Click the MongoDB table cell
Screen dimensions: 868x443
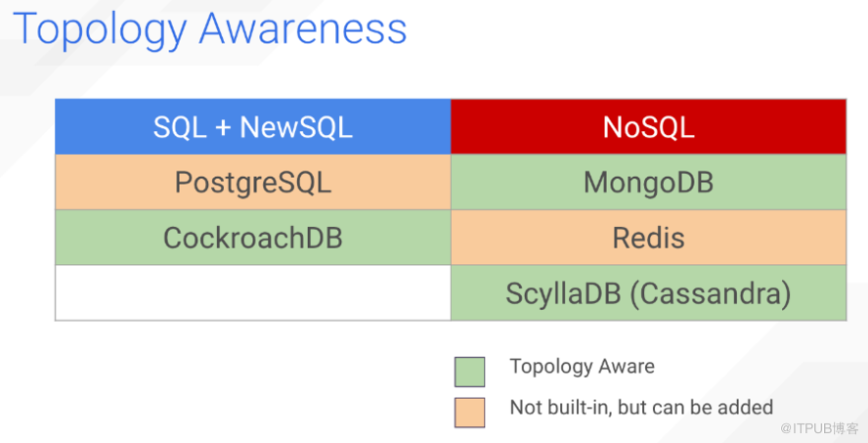point(648,182)
